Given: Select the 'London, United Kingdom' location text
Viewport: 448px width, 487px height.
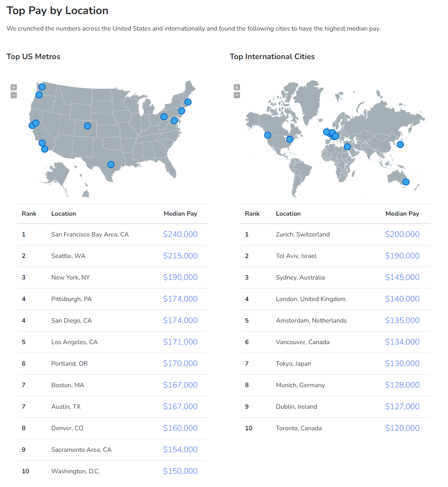Looking at the screenshot, I should point(311,299).
